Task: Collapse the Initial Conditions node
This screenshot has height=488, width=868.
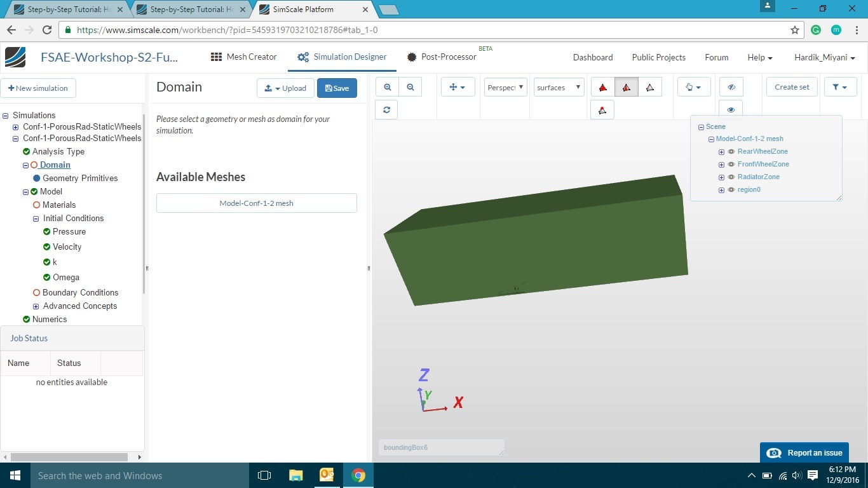Action: pos(36,219)
